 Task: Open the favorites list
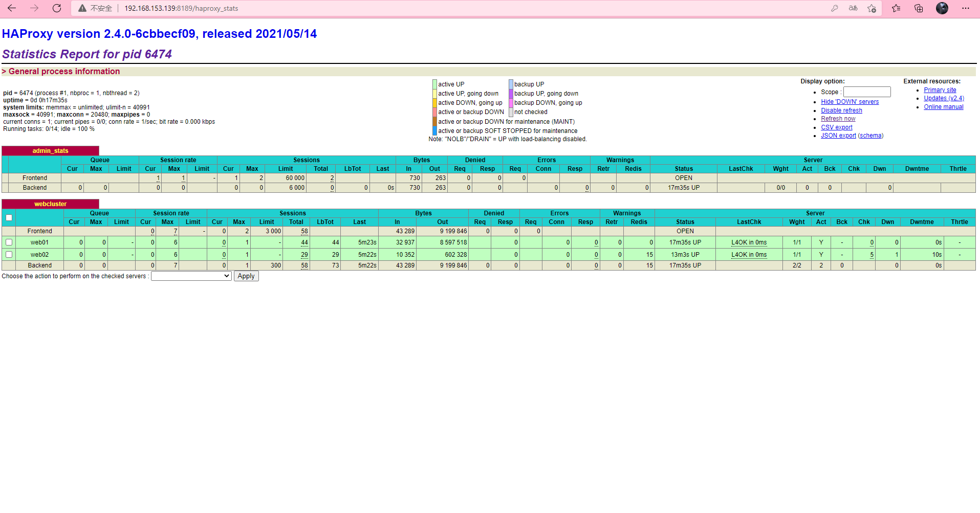[896, 8]
